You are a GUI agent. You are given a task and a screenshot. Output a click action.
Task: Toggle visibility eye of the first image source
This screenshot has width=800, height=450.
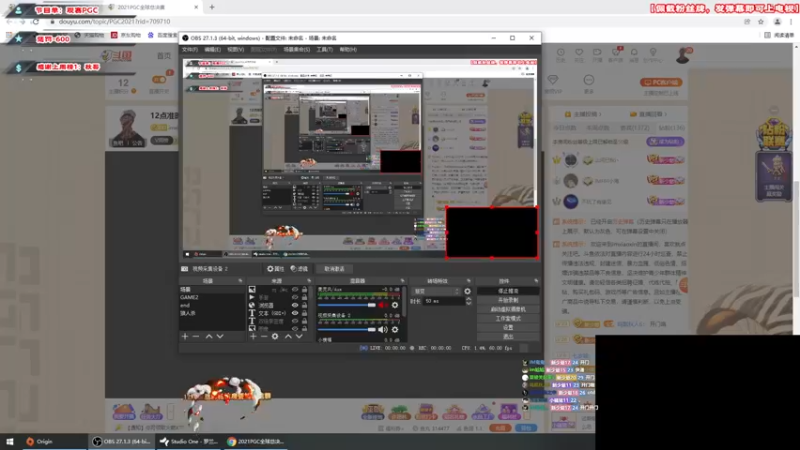[295, 289]
